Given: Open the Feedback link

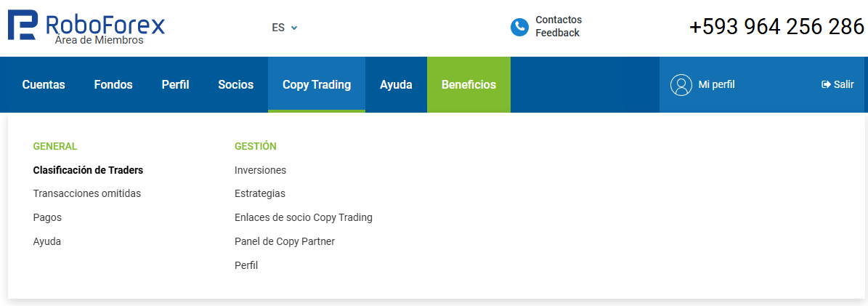Looking at the screenshot, I should tap(557, 33).
